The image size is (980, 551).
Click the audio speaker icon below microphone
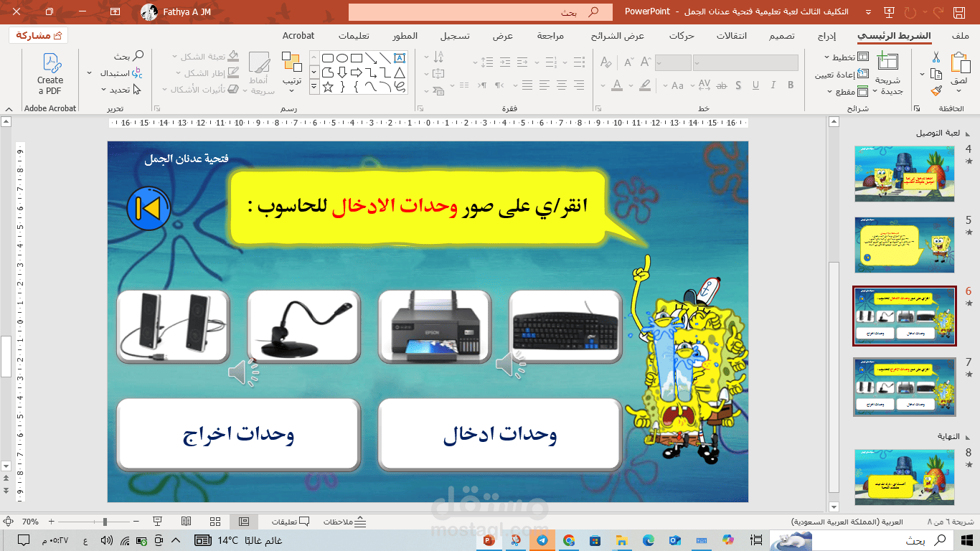[243, 372]
